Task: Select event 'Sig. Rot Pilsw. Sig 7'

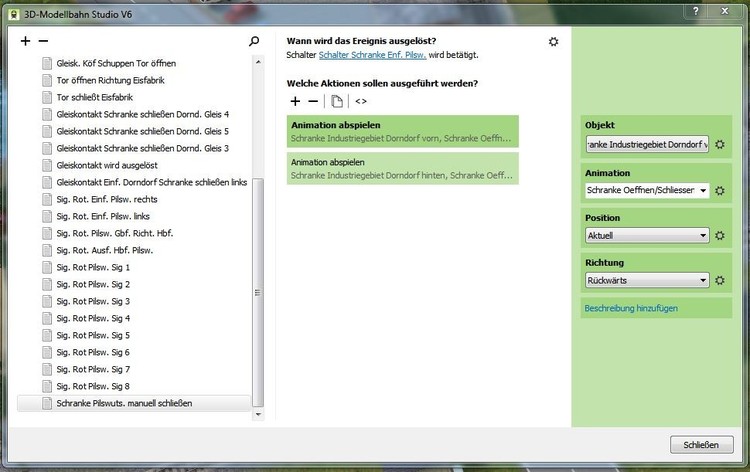Action: point(93,369)
